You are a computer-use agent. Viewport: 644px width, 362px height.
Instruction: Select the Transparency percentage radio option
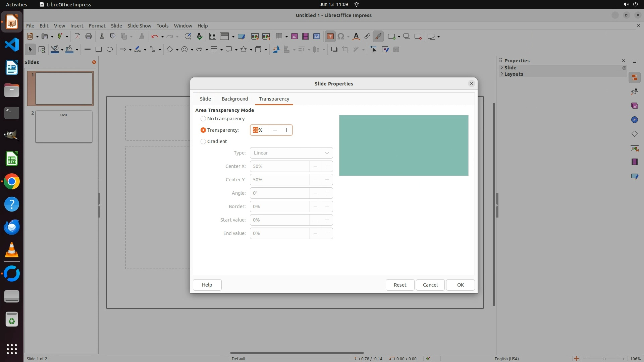coord(203,130)
